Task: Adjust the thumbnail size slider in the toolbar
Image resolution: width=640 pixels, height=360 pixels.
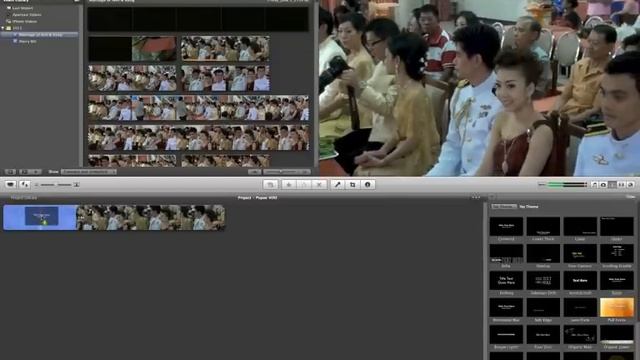Action: (x=56, y=185)
